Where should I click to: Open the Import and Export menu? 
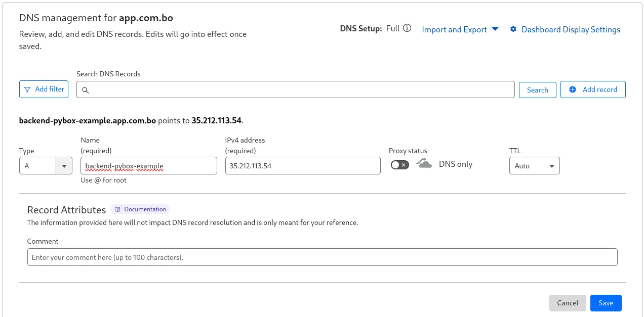click(x=460, y=29)
